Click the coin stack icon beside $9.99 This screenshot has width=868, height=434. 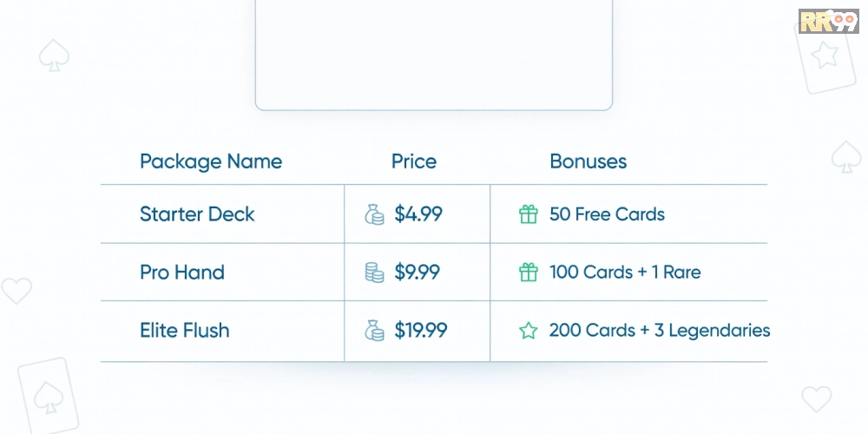[374, 273]
